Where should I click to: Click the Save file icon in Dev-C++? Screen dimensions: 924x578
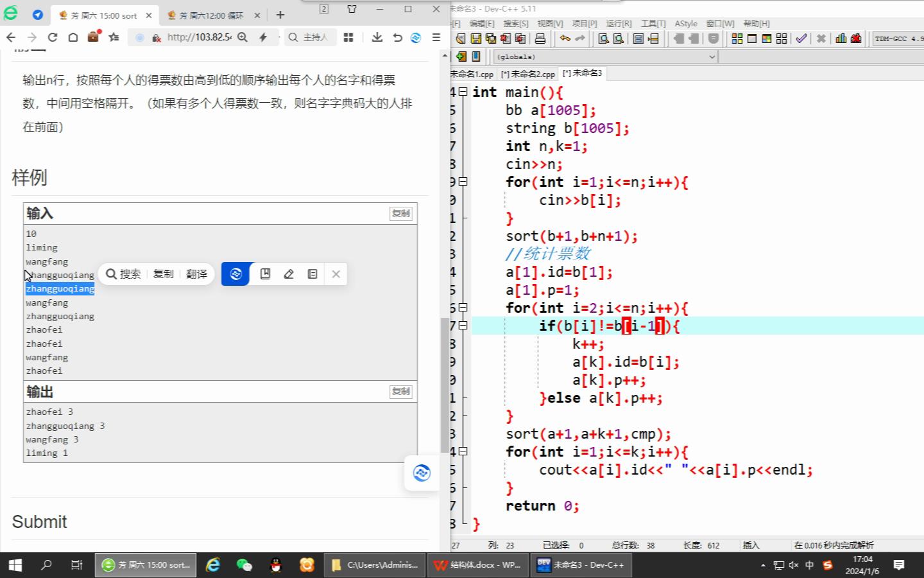click(476, 39)
